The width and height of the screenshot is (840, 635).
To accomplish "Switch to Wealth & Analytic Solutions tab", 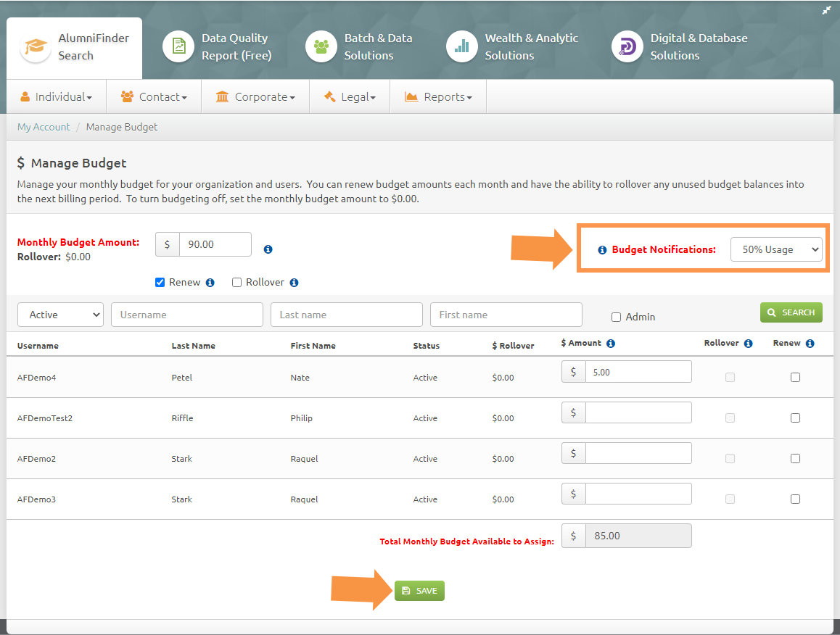I will (x=513, y=47).
